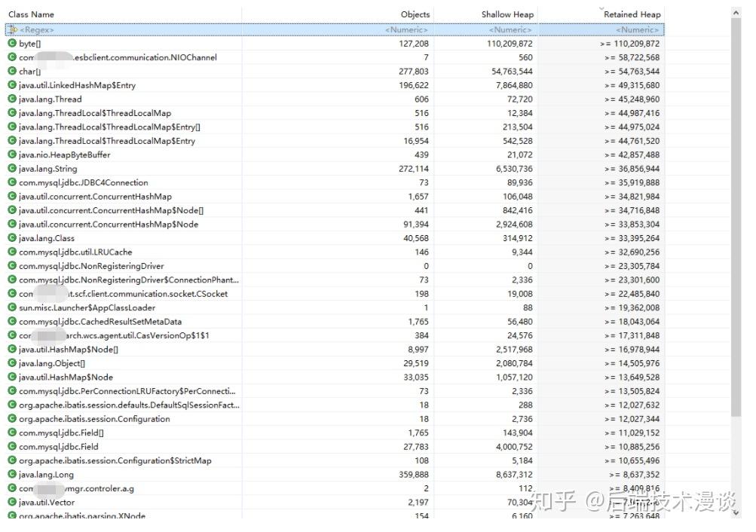This screenshot has width=756, height=532.
Task: Click the byte[] class icon
Action: [x=12, y=44]
